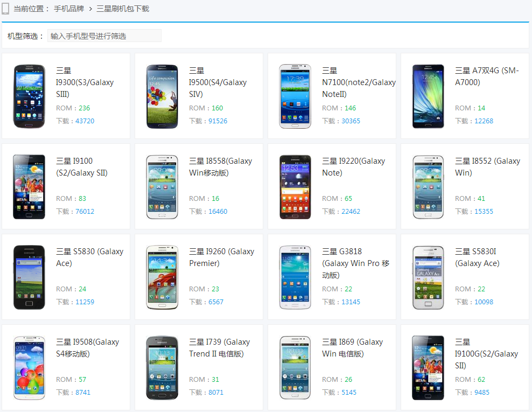This screenshot has width=532, height=412.
Task: Click the download count 9485
Action: click(482, 393)
